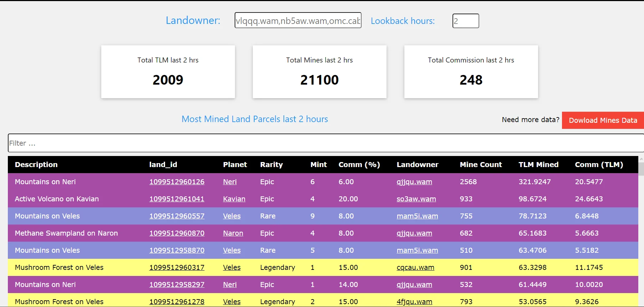Click the Total TLM value 2009

[168, 80]
